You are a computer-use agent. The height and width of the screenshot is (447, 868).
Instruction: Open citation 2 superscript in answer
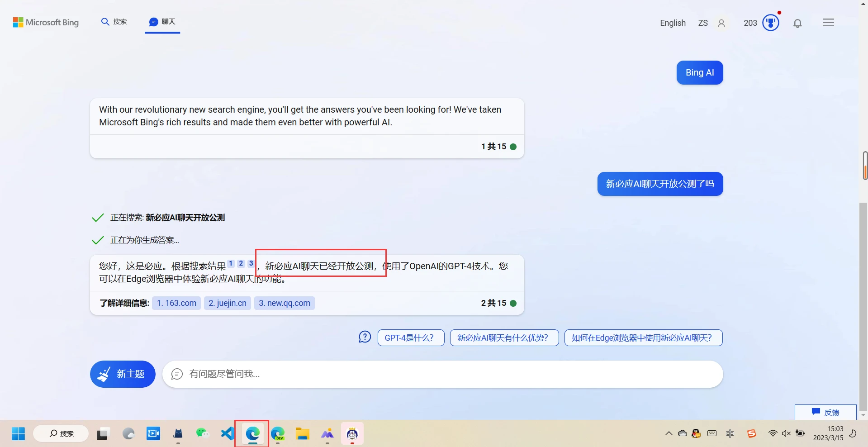pyautogui.click(x=241, y=263)
